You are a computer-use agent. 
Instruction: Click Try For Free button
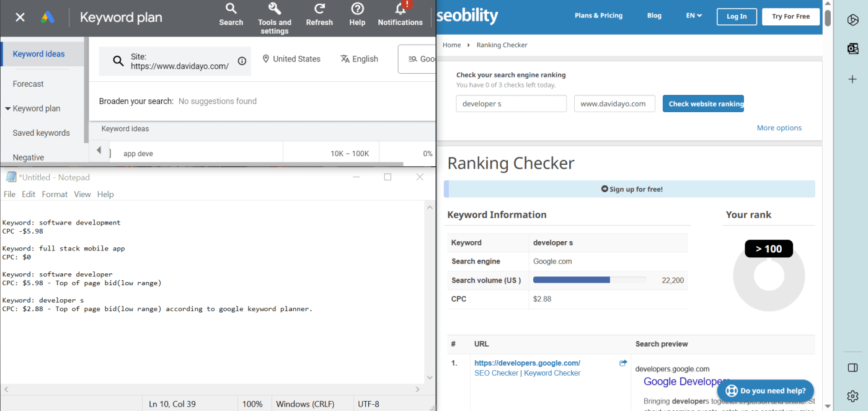pos(790,17)
